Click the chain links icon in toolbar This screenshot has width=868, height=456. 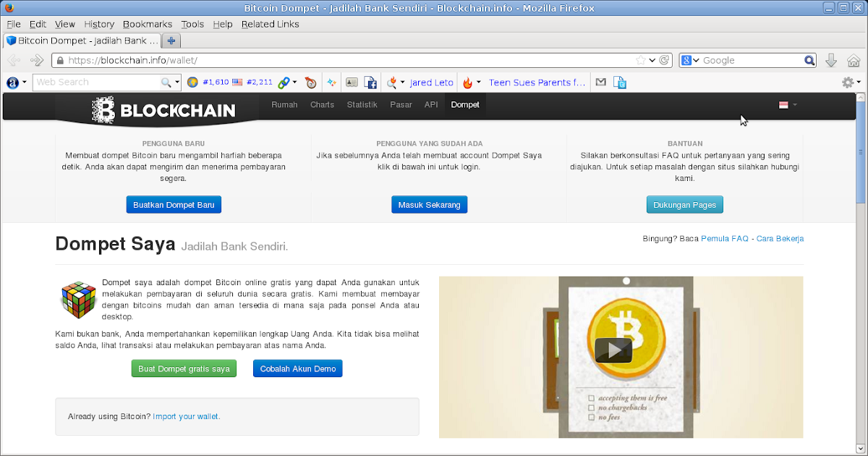tap(284, 83)
